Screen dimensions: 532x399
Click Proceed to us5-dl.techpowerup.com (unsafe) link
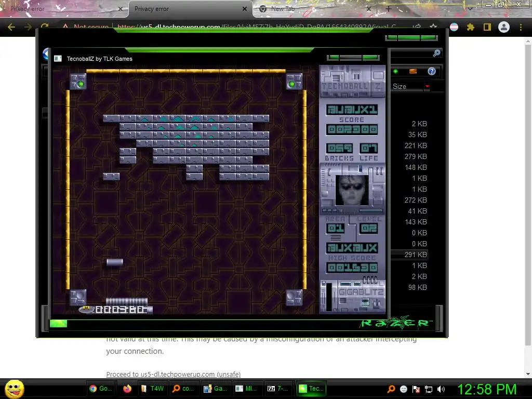(x=174, y=374)
